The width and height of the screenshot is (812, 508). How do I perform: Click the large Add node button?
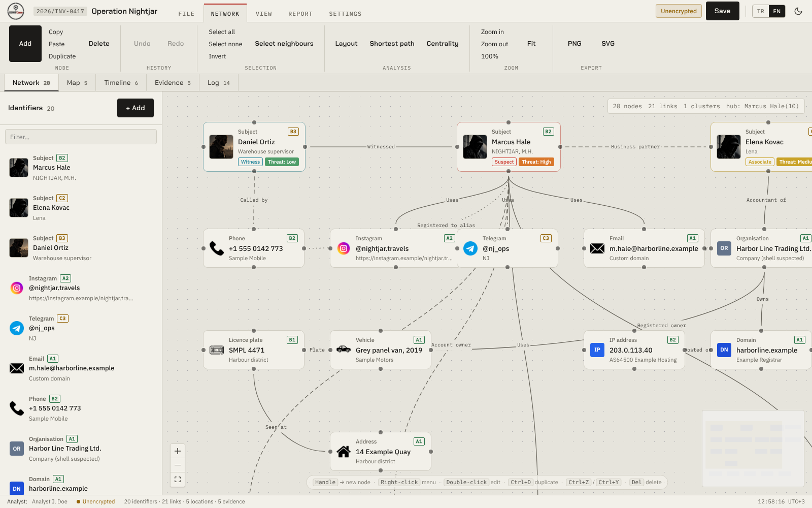(x=25, y=44)
